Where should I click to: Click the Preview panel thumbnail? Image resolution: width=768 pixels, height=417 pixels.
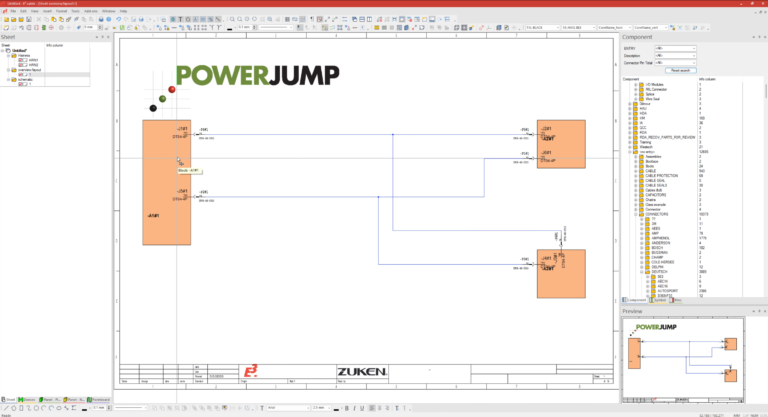tap(683, 360)
